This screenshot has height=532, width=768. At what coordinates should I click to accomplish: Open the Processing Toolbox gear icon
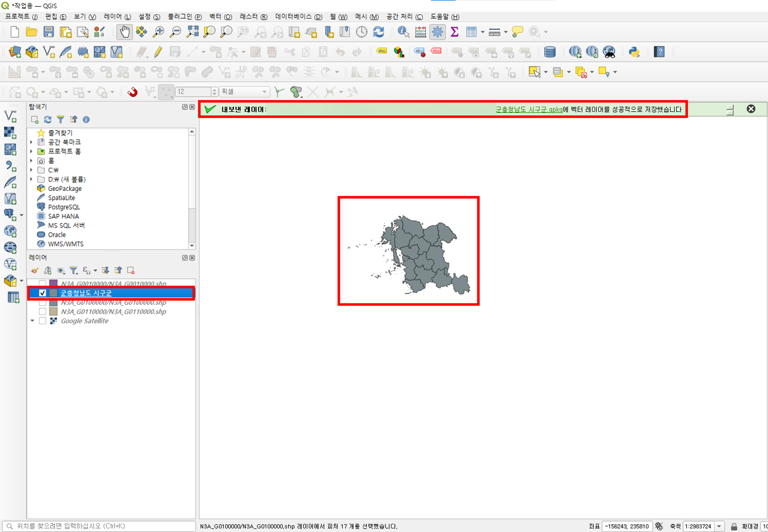437,32
